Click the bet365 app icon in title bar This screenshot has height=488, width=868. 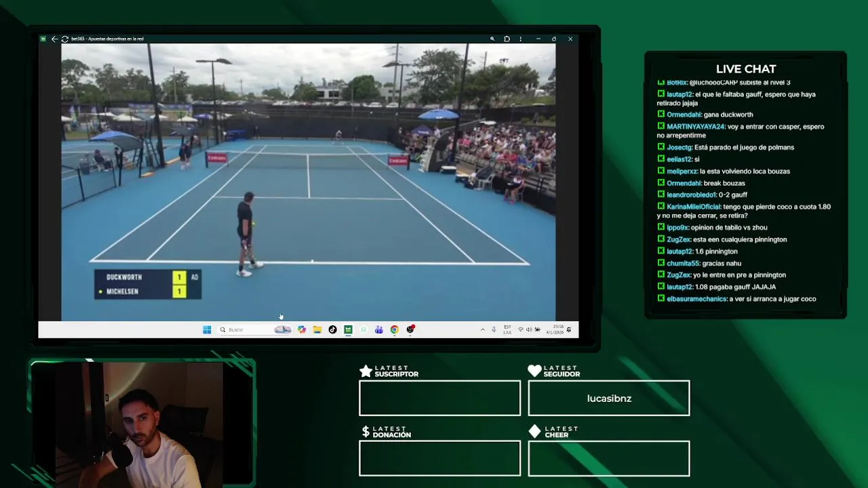[43, 39]
